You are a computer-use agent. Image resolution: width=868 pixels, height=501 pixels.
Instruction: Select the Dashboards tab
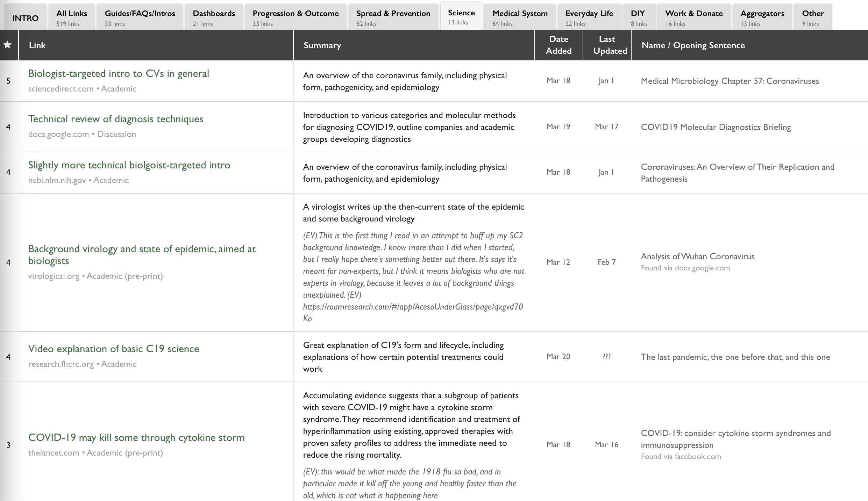coord(214,17)
